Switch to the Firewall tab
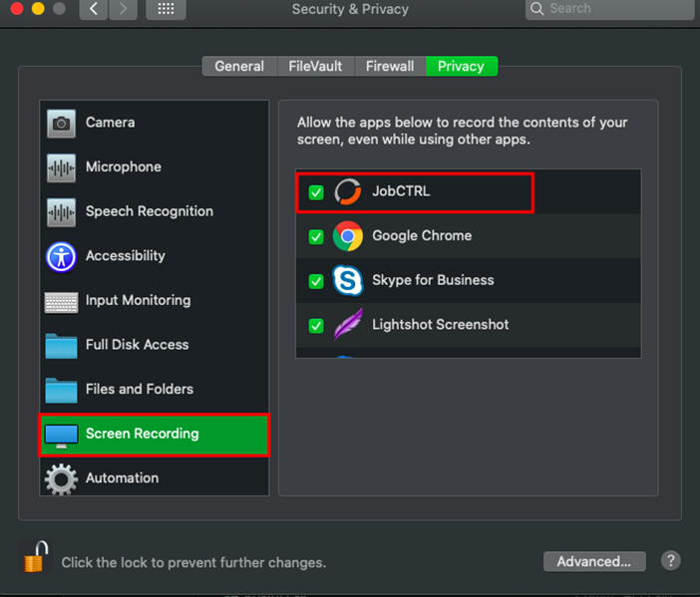Screen dimensions: 700x597 [389, 66]
